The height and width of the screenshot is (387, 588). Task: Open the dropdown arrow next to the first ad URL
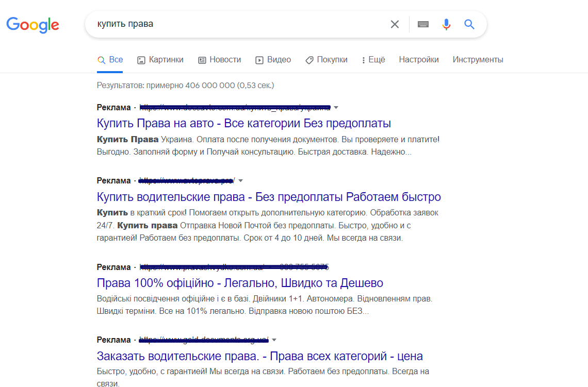click(336, 107)
